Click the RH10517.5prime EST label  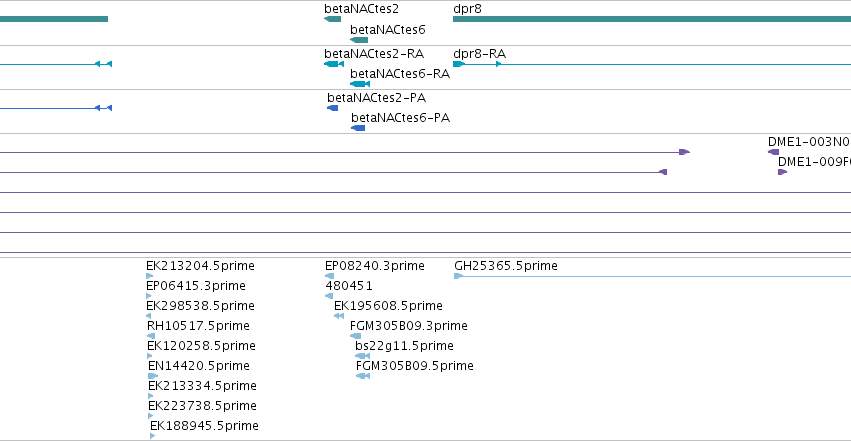coord(198,325)
